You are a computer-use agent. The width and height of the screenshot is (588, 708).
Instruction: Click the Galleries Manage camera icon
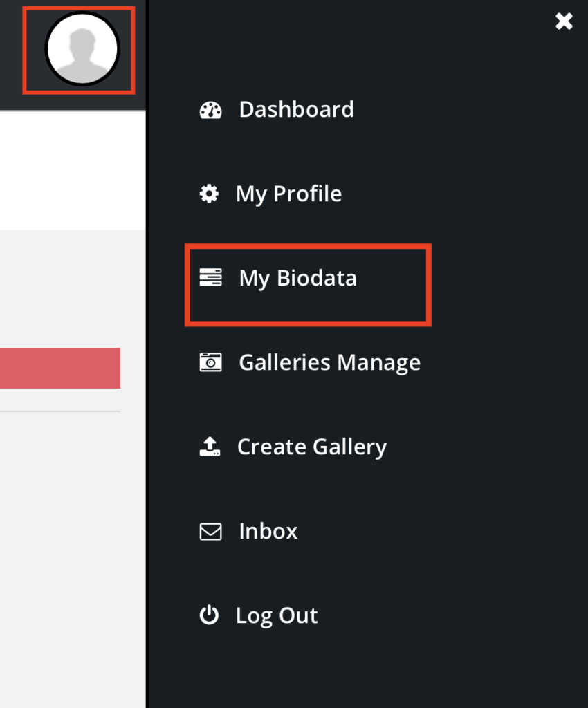210,362
